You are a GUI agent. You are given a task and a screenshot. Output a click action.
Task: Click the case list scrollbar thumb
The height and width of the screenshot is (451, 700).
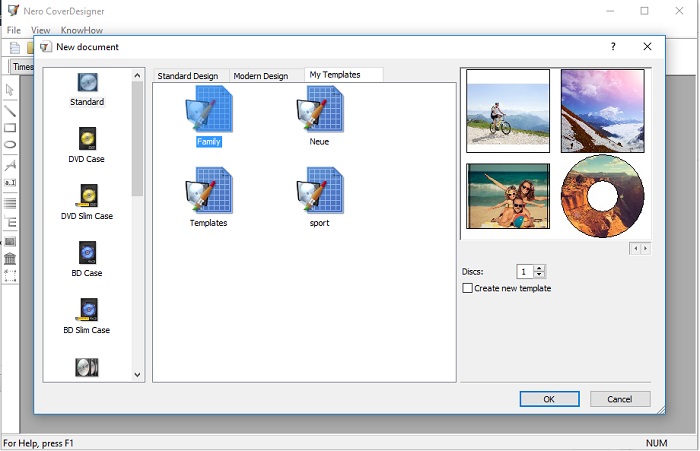coord(137,138)
